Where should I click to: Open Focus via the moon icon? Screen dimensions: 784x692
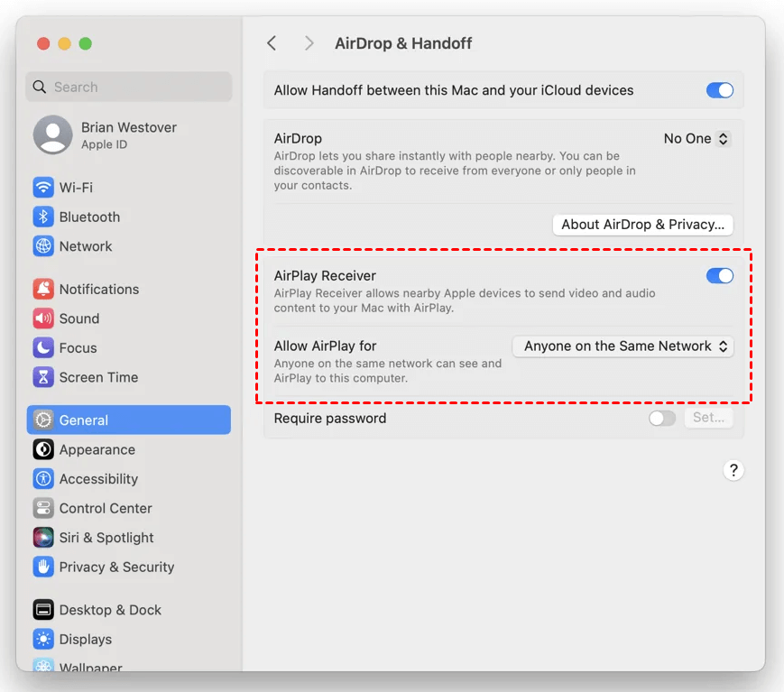click(43, 348)
